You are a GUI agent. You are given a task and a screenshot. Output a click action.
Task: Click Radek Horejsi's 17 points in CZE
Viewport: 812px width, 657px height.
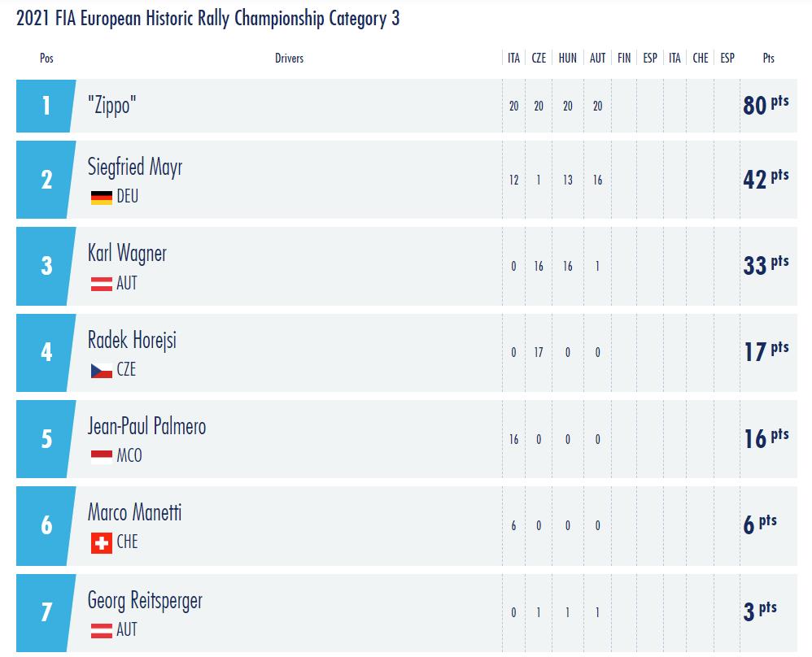[x=539, y=353]
